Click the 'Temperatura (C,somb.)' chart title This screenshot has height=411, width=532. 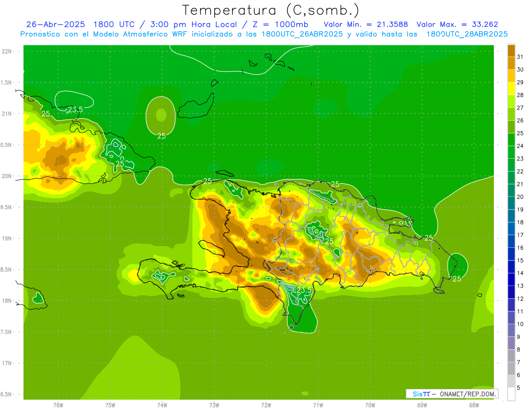click(270, 10)
